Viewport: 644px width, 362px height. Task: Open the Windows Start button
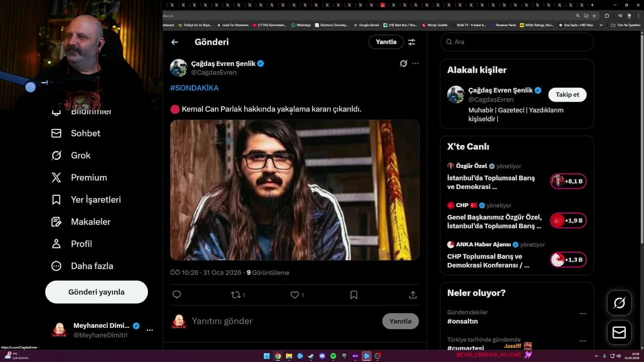(267, 356)
